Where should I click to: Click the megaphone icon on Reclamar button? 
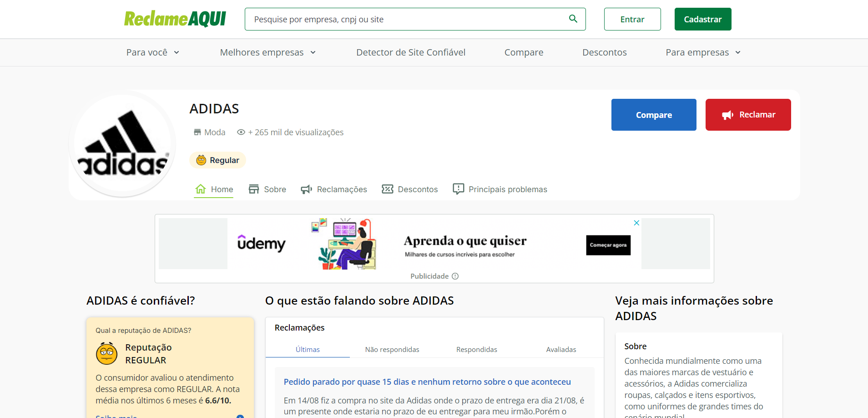[727, 115]
